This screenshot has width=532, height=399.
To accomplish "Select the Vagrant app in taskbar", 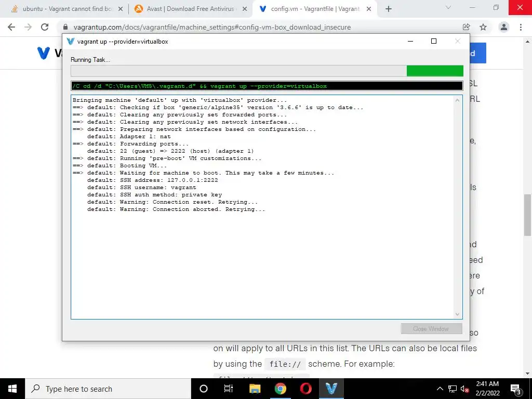I will click(331, 389).
